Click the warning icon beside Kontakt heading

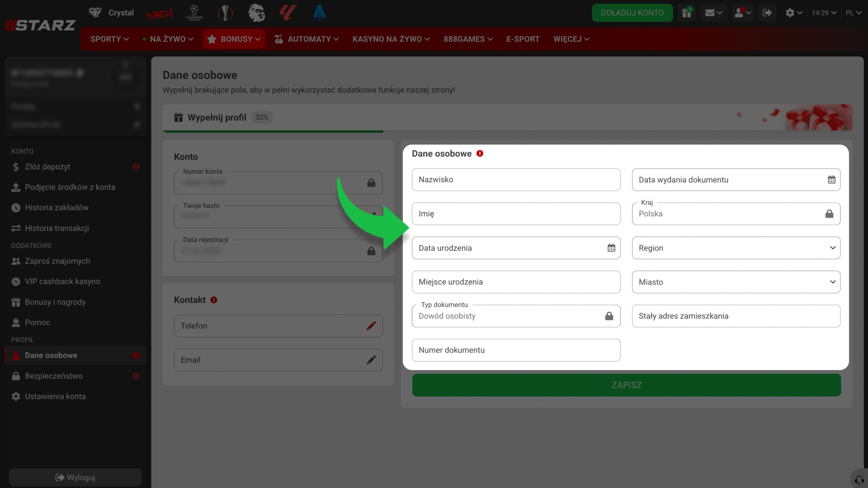tap(214, 300)
